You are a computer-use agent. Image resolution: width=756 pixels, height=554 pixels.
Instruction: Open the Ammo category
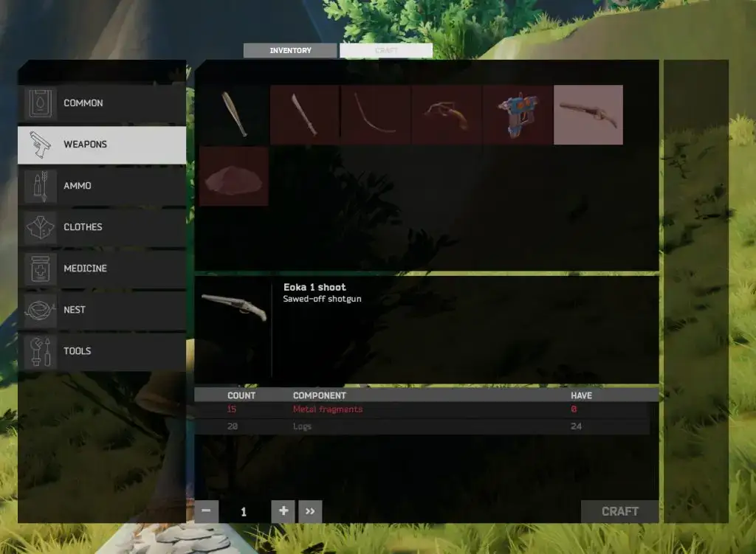click(x=102, y=186)
